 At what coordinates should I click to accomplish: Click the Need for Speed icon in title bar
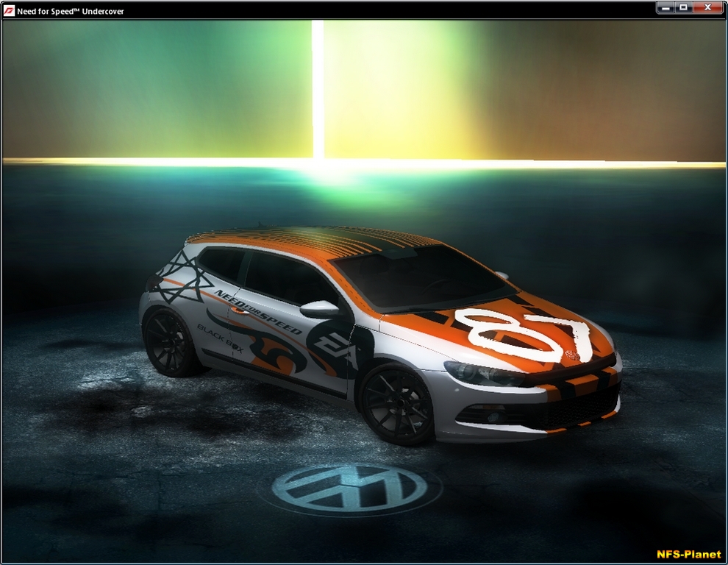tap(9, 11)
